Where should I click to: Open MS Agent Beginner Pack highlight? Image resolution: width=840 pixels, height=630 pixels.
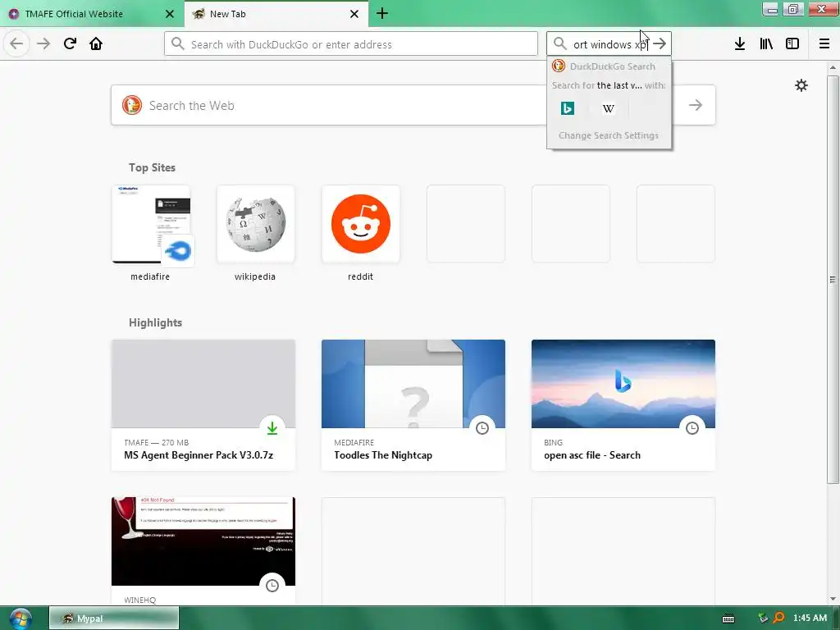(x=203, y=405)
